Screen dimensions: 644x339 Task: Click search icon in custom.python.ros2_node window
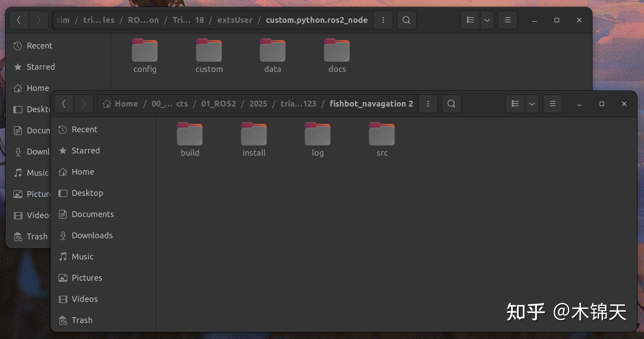pyautogui.click(x=406, y=20)
